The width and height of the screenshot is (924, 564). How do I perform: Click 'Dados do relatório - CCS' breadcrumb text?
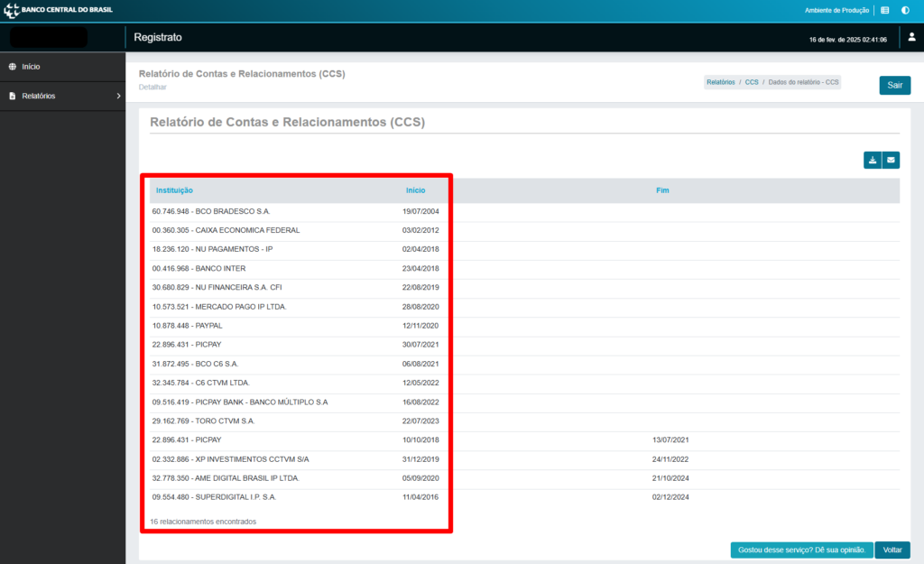click(x=803, y=82)
